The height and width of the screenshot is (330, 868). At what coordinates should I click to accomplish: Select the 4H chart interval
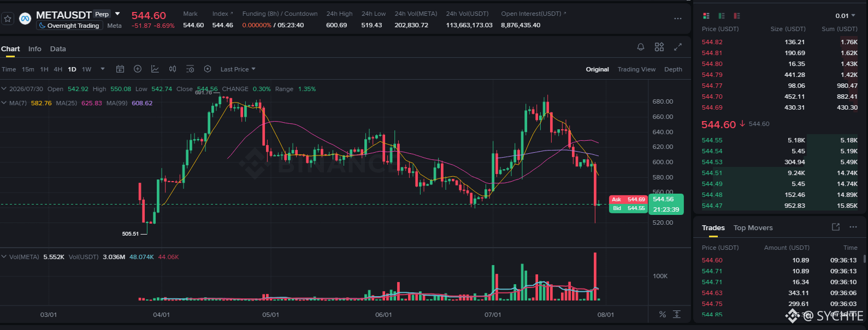pos(58,69)
